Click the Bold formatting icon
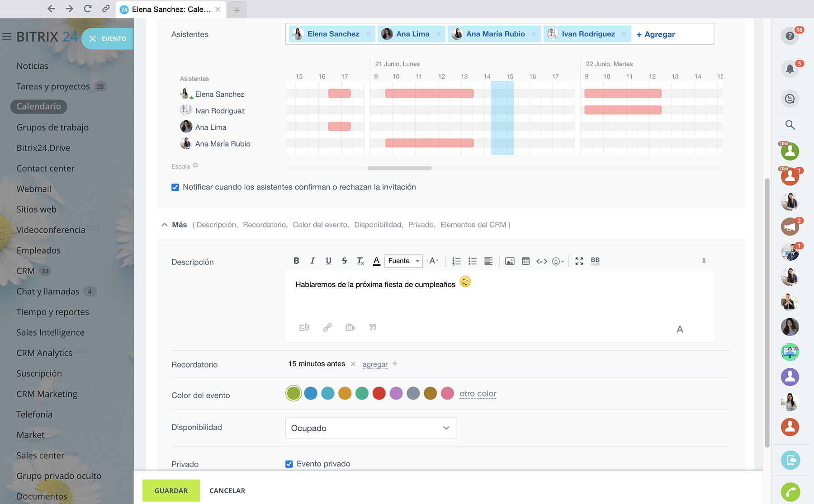This screenshot has height=504, width=814. click(296, 261)
